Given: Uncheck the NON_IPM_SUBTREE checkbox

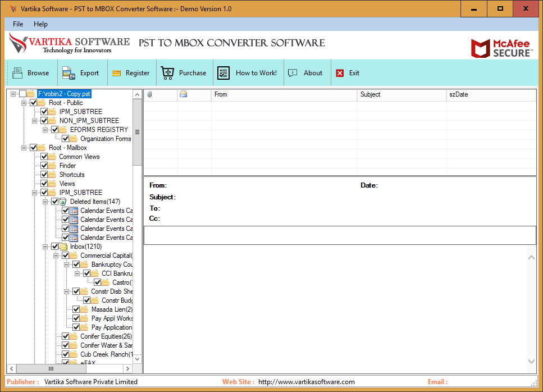Looking at the screenshot, I should (44, 121).
